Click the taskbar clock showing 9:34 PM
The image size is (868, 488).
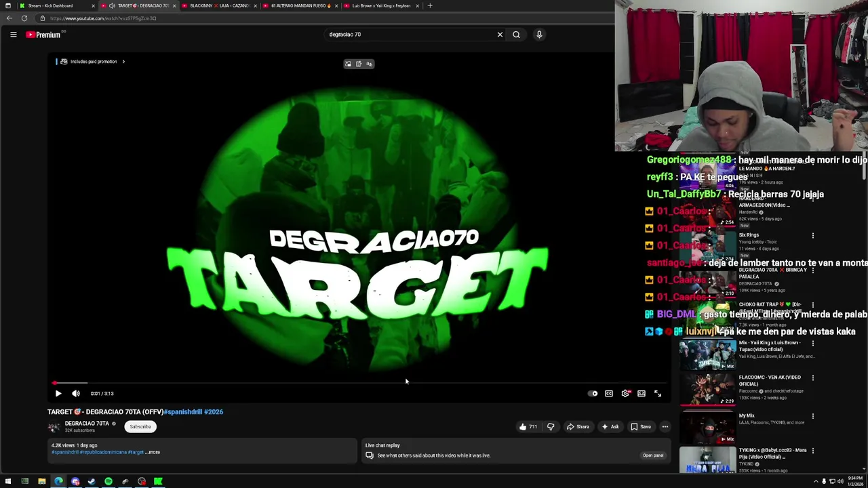point(855,482)
